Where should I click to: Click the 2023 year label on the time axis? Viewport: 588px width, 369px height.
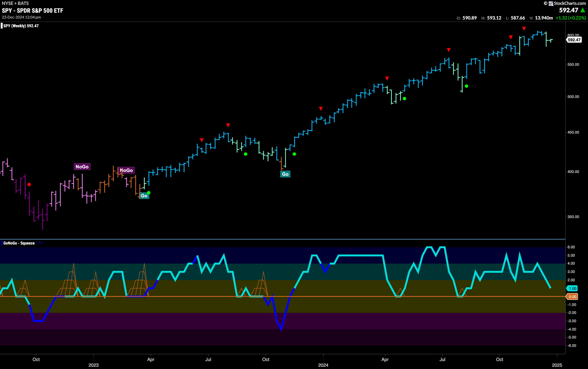coord(94,365)
